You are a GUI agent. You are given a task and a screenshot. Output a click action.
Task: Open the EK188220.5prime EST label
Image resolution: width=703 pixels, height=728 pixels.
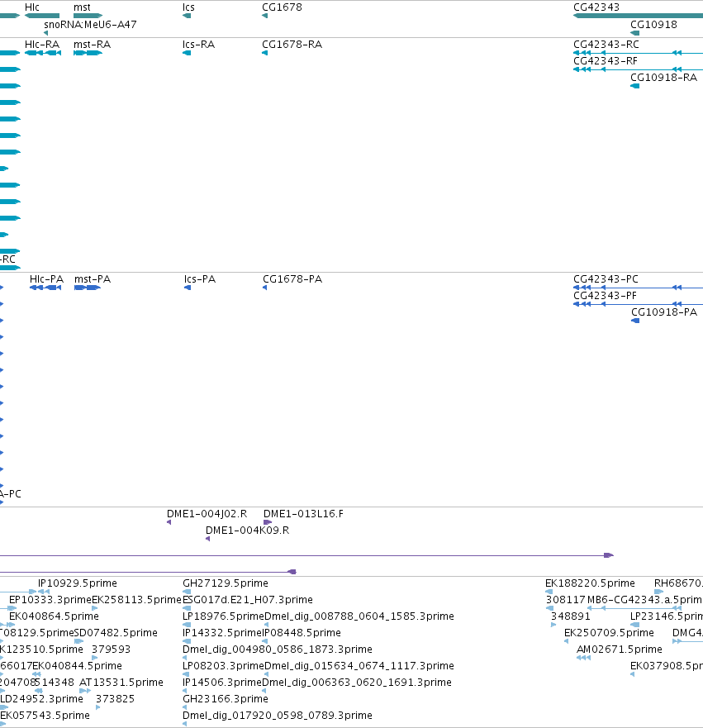pos(590,583)
